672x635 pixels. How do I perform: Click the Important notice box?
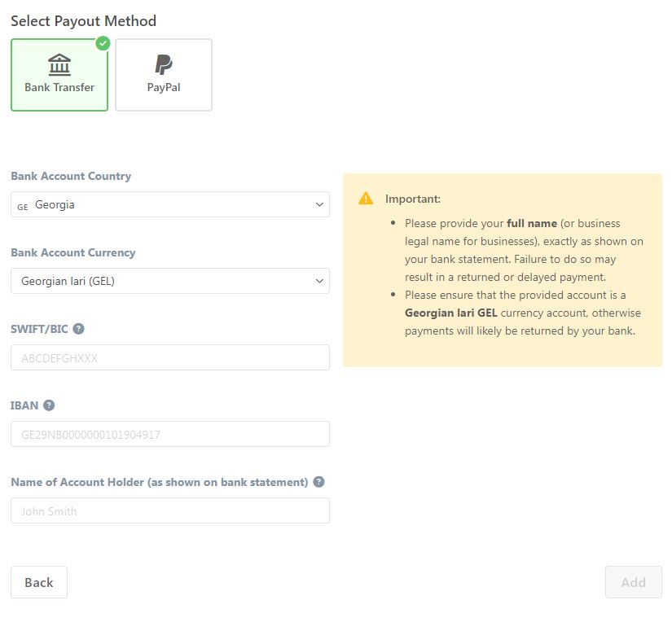coord(503,270)
